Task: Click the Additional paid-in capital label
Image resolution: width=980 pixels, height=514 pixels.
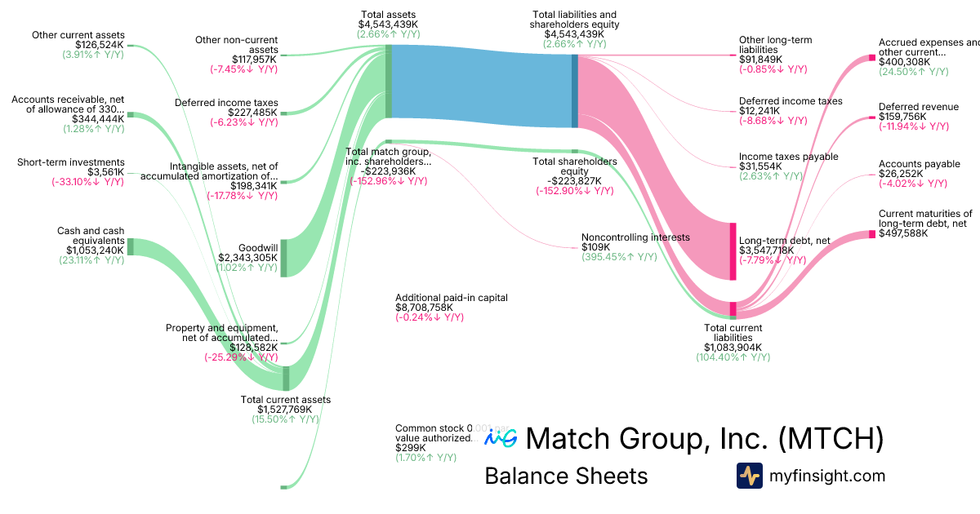Action: (451, 298)
